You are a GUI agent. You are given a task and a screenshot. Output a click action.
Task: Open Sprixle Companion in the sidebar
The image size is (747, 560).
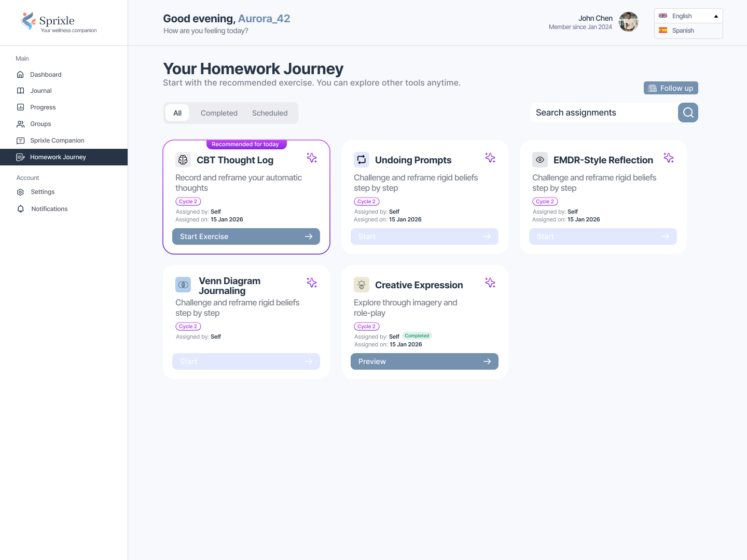click(x=57, y=141)
